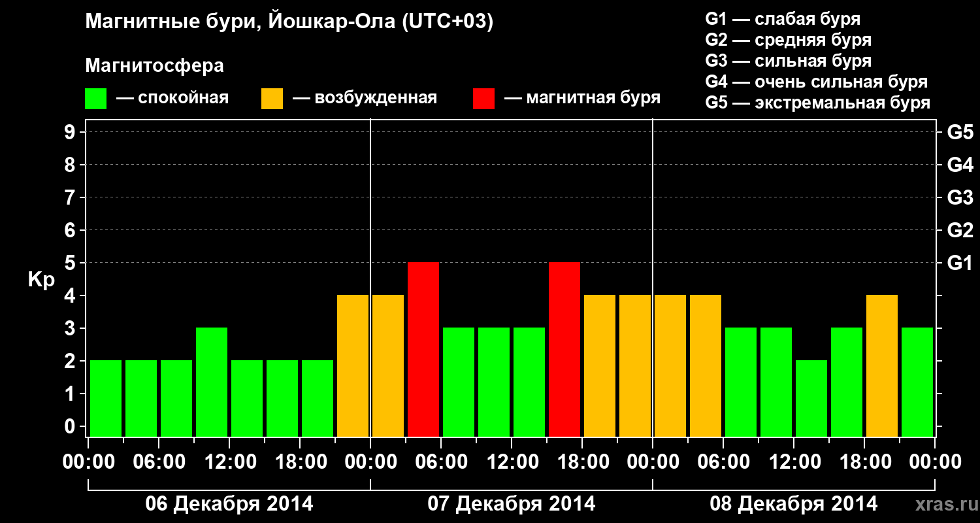The height and width of the screenshot is (523, 980).
Task: Click the yellow bar for 18:00–21:00 on 08 Декабря
Action: point(882,366)
